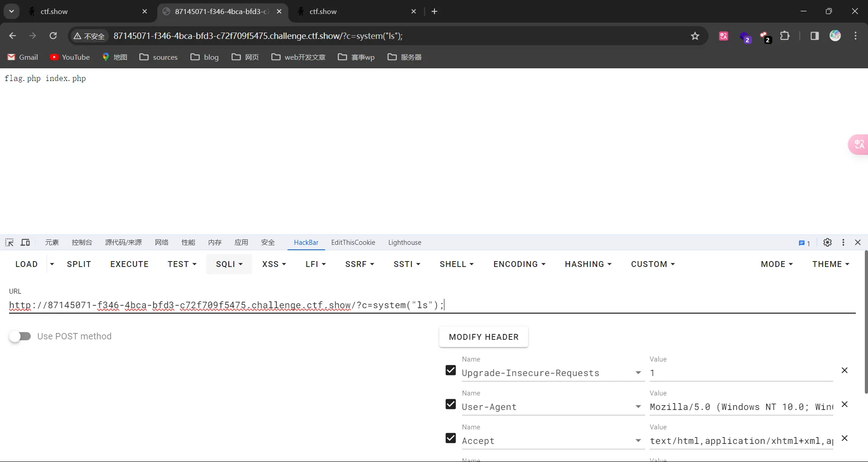Go back to the previous page
Screen dimensions: 868x462
point(13,36)
